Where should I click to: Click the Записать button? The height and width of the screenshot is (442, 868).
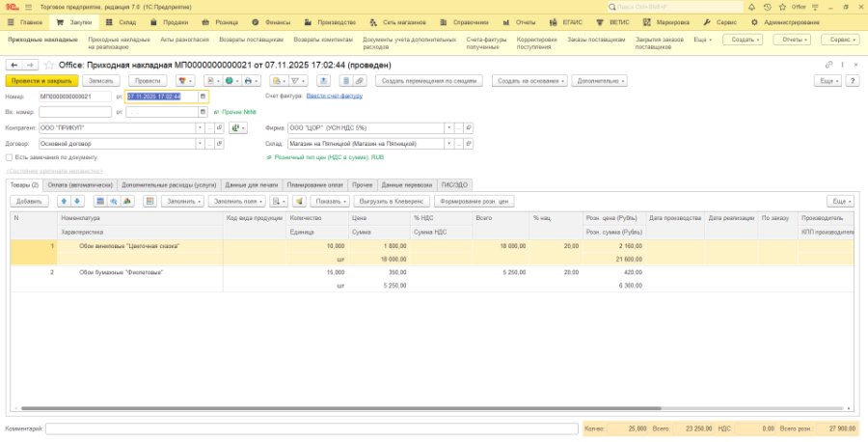point(100,81)
